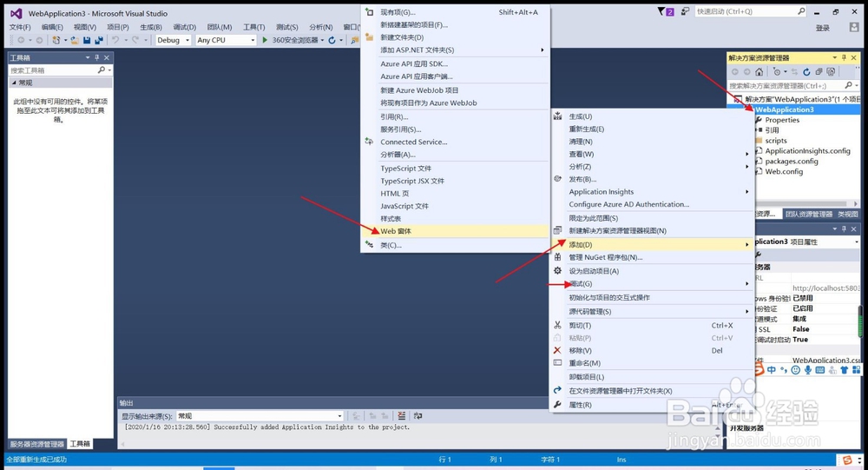Pin the Solution Explorer panel
This screenshot has width=868, height=470.
pos(845,57)
